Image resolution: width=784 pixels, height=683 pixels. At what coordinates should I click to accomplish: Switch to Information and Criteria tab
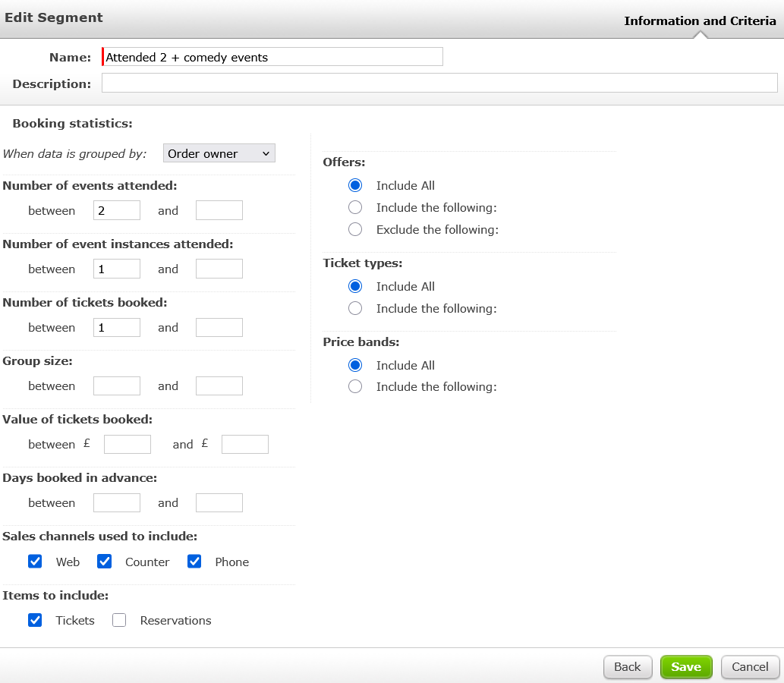tap(700, 20)
